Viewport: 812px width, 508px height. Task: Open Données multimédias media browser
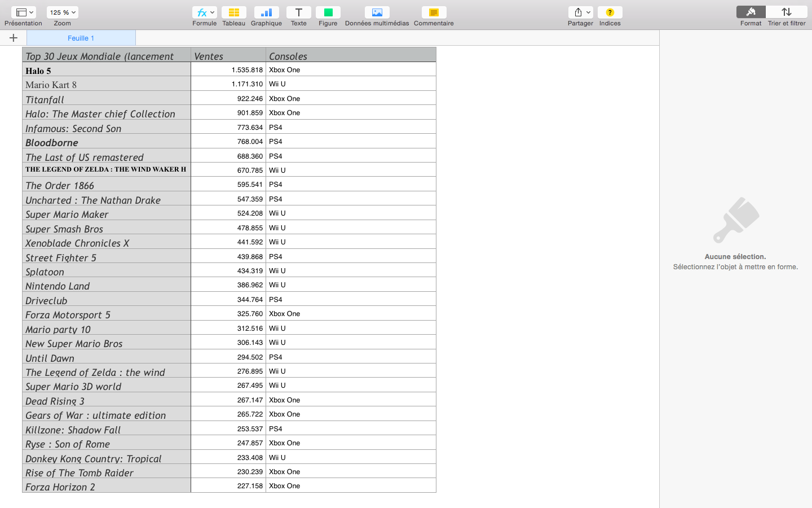[377, 12]
